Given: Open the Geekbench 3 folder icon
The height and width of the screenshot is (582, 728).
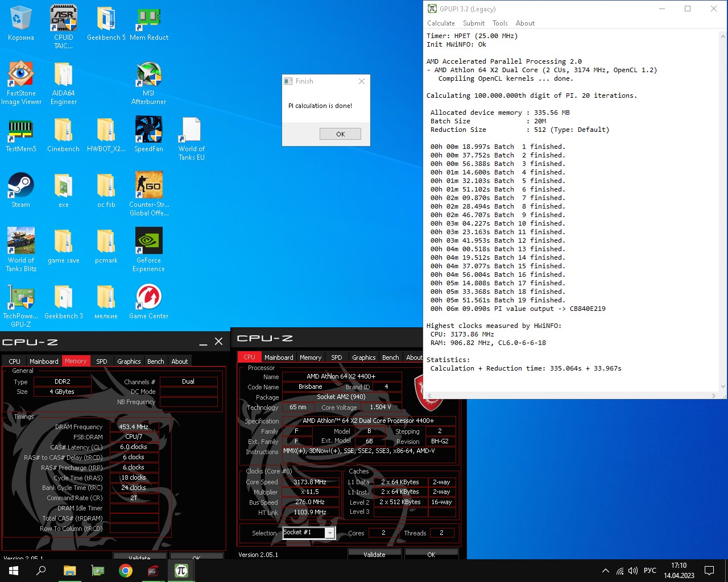Looking at the screenshot, I should 64,302.
